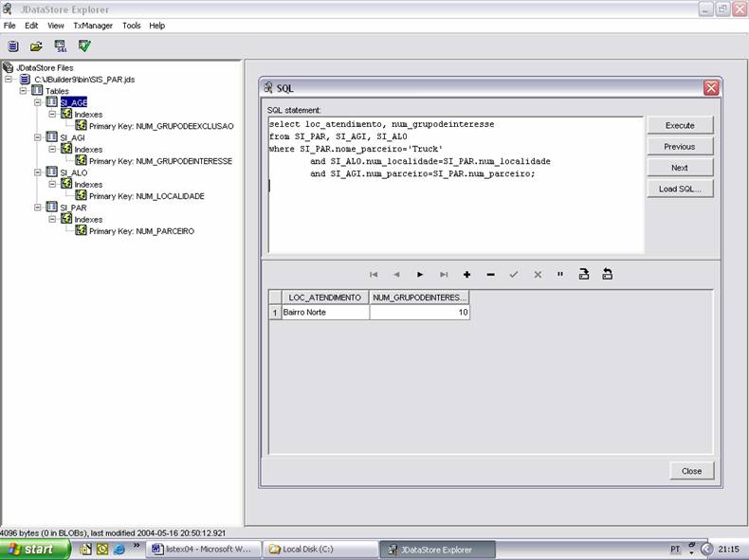Click the SI_AGI table icon
Viewport: 749px width, 560px height.
51,137
